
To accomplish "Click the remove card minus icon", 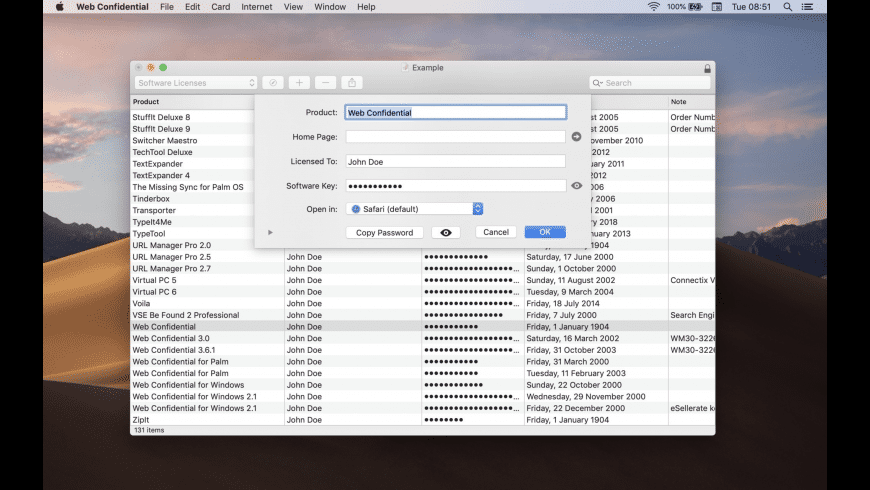I will 326,83.
